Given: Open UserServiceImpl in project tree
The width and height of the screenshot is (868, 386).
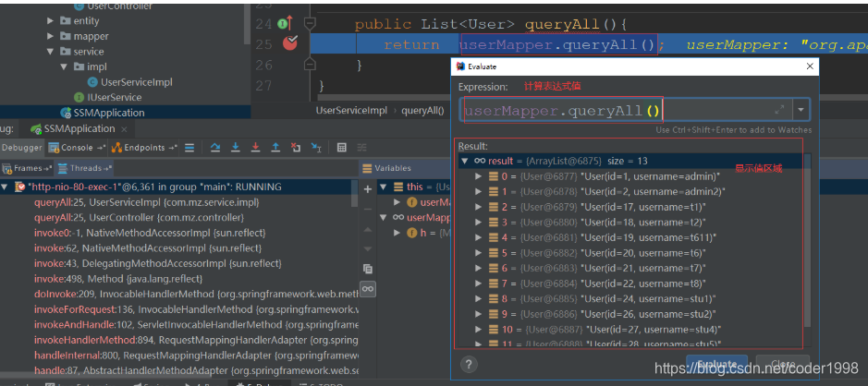Looking at the screenshot, I should (x=136, y=82).
